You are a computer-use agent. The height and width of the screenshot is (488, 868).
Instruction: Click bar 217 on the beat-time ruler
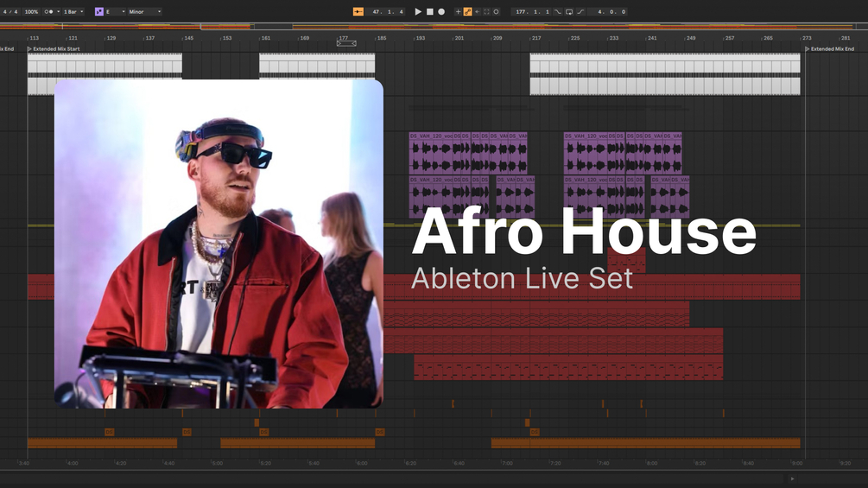(535, 38)
